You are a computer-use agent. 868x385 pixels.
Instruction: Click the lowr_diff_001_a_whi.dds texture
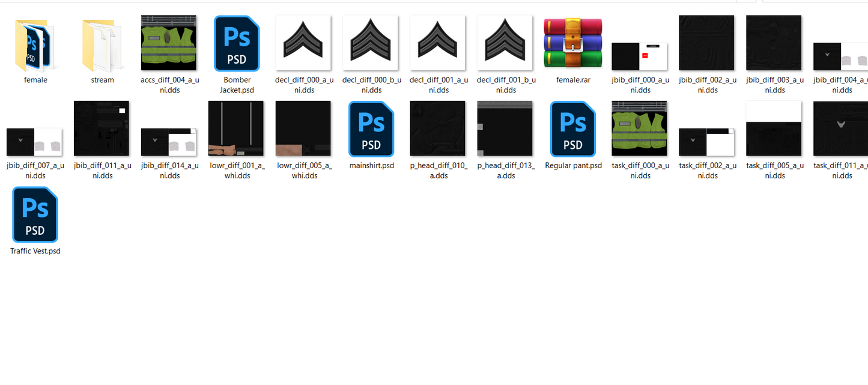click(x=237, y=129)
